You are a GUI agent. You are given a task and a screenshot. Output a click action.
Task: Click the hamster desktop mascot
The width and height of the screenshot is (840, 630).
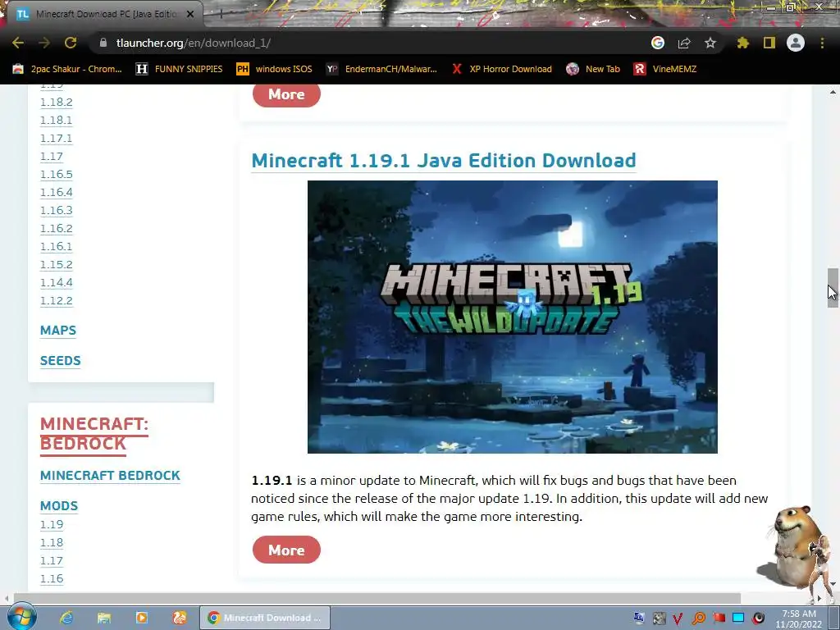point(797,546)
